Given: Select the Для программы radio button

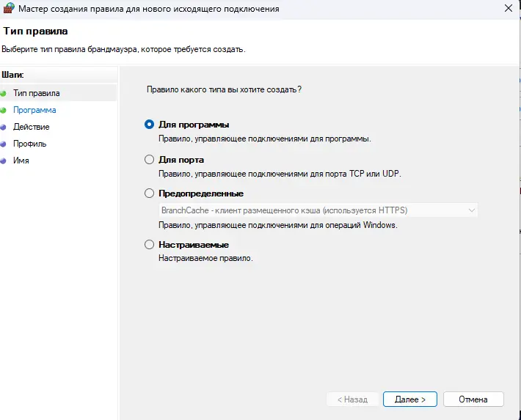Looking at the screenshot, I should tap(150, 125).
